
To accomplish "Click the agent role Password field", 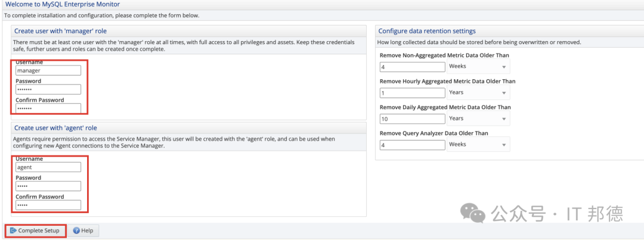I will [48, 186].
